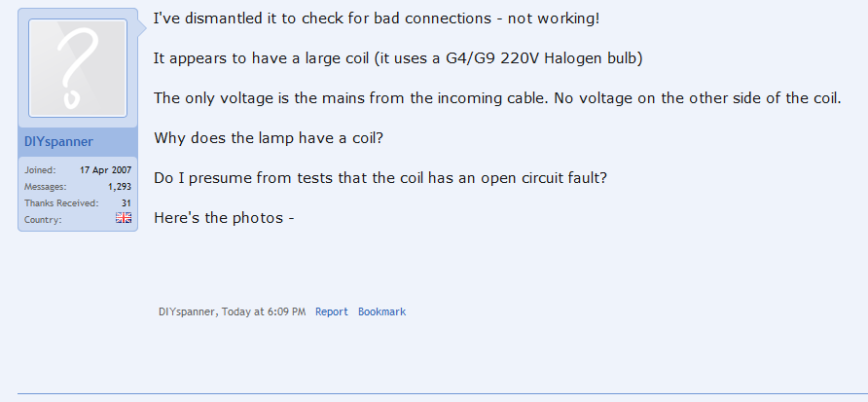
Task: Click the 1,293 messages count
Action: (119, 187)
